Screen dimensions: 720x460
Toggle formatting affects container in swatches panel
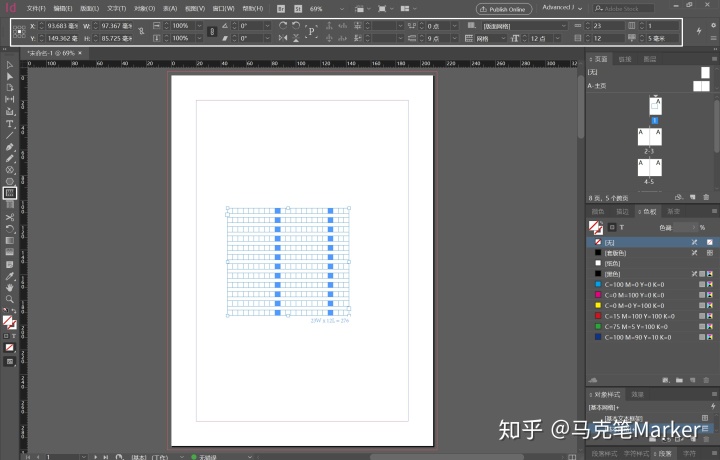click(x=612, y=227)
